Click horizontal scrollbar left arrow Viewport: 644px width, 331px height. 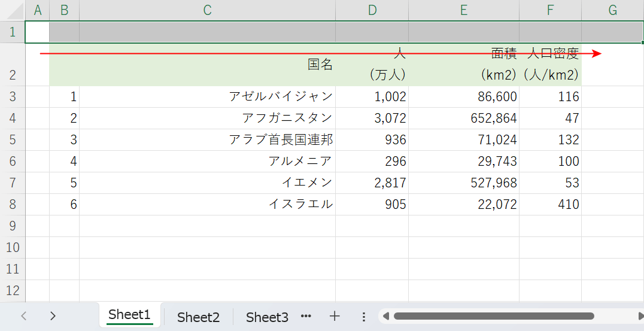385,316
